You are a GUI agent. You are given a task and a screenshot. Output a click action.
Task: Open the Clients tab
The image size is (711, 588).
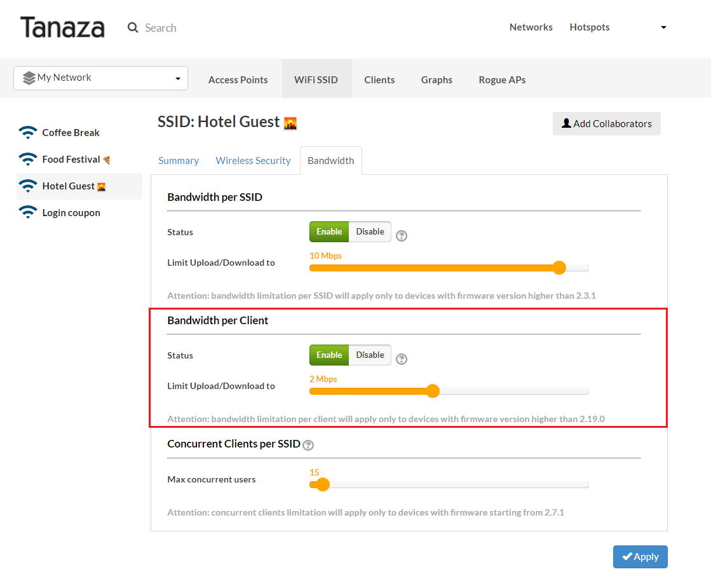379,80
